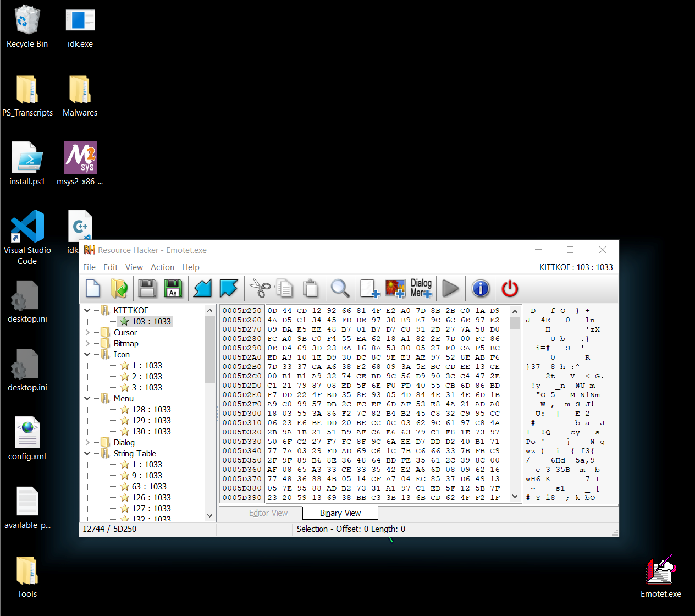The width and height of the screenshot is (695, 616).
Task: Select the Visual Studio Code shortcut
Action: [x=27, y=238]
